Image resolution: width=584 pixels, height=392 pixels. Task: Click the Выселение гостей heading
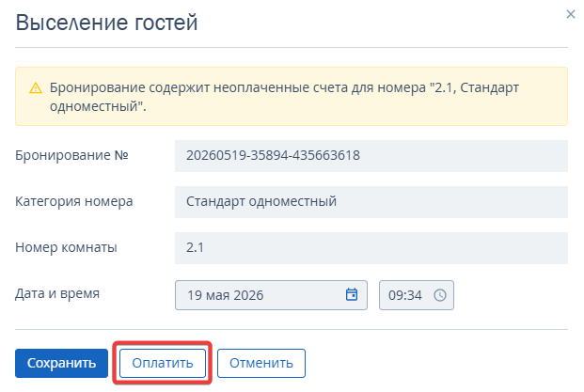106,23
